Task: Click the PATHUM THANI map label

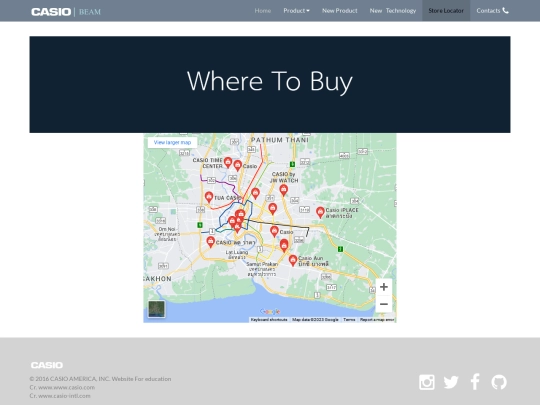Action: [x=280, y=140]
